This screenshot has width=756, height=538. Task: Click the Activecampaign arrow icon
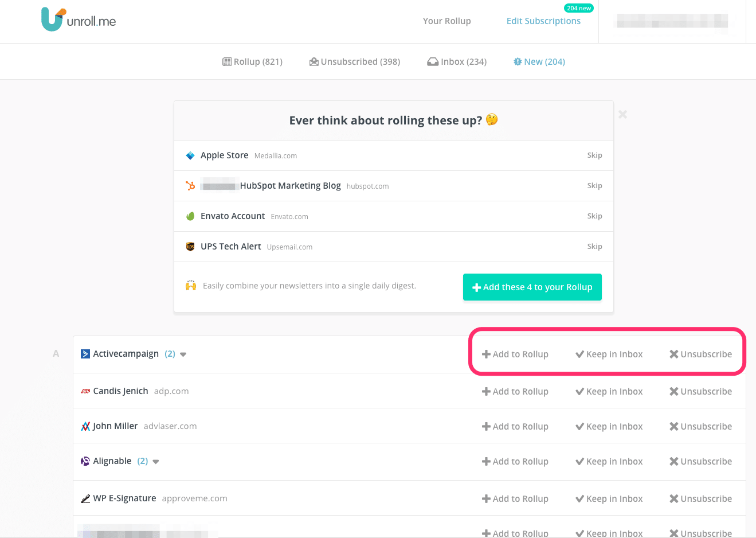pyautogui.click(x=85, y=354)
